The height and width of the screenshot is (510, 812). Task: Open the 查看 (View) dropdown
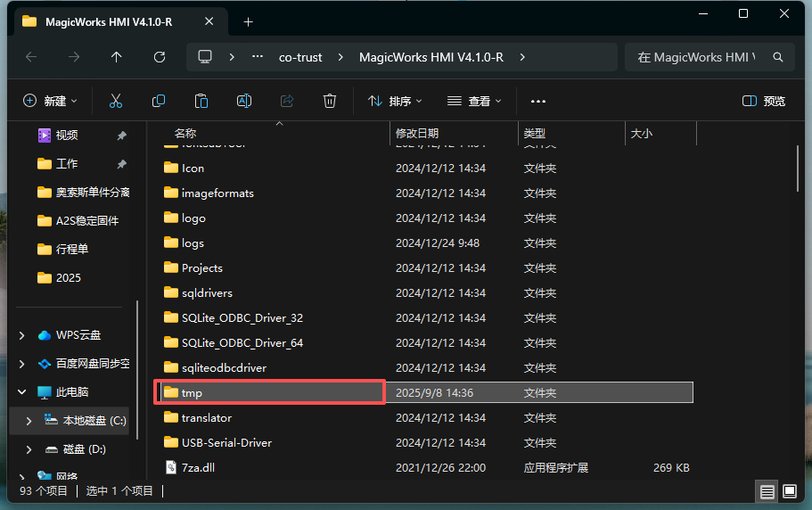pyautogui.click(x=474, y=101)
